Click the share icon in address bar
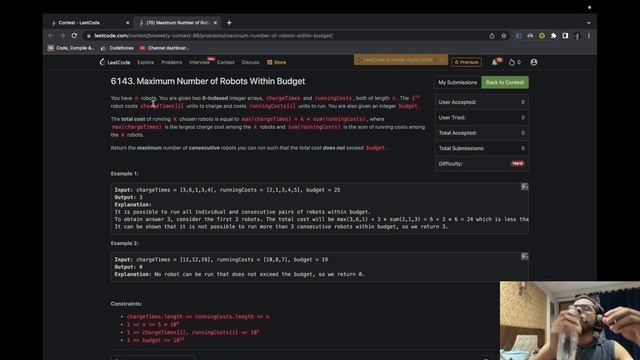 tap(492, 36)
